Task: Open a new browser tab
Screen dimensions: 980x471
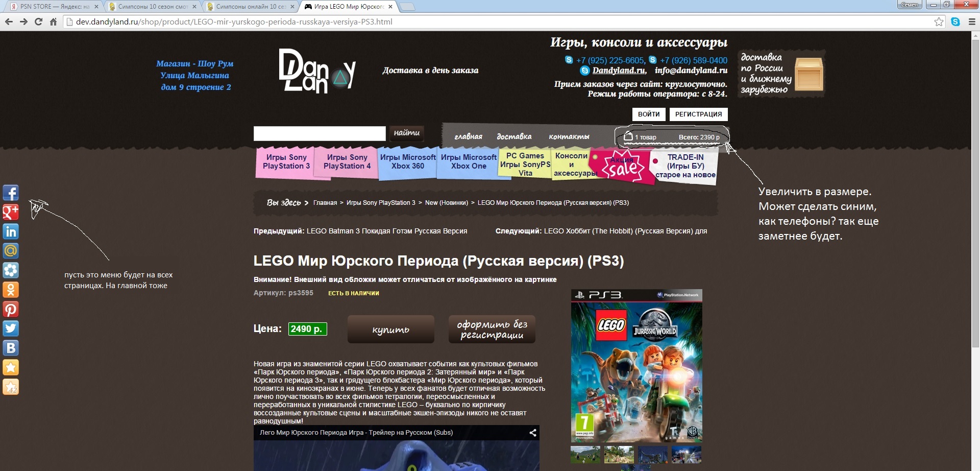Action: tap(407, 7)
